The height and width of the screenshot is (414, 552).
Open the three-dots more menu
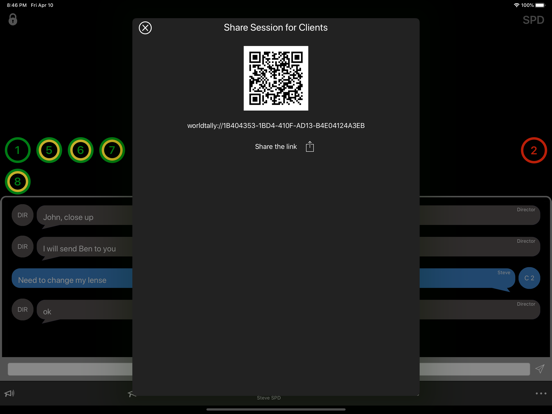(541, 393)
